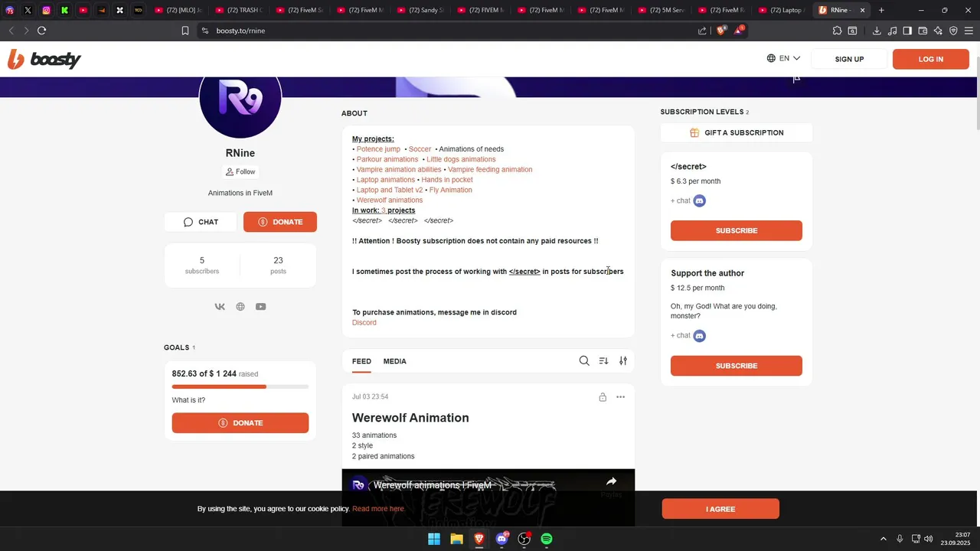980x551 pixels.
Task: Click the share arrow on video
Action: pos(611,481)
